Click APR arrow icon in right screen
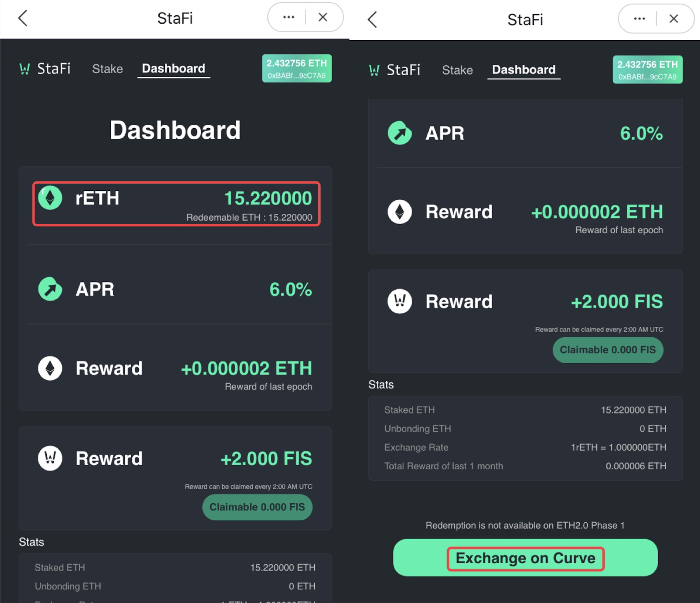 399,133
